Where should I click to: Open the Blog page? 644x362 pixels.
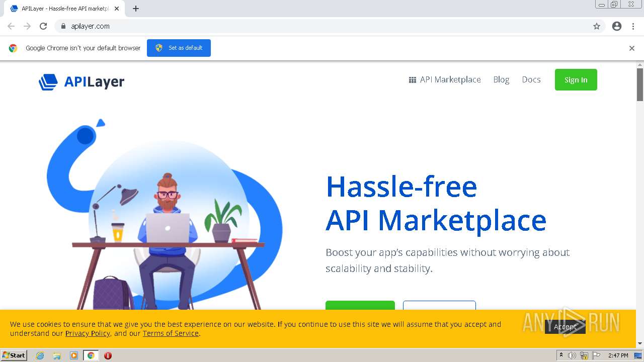coord(501,80)
